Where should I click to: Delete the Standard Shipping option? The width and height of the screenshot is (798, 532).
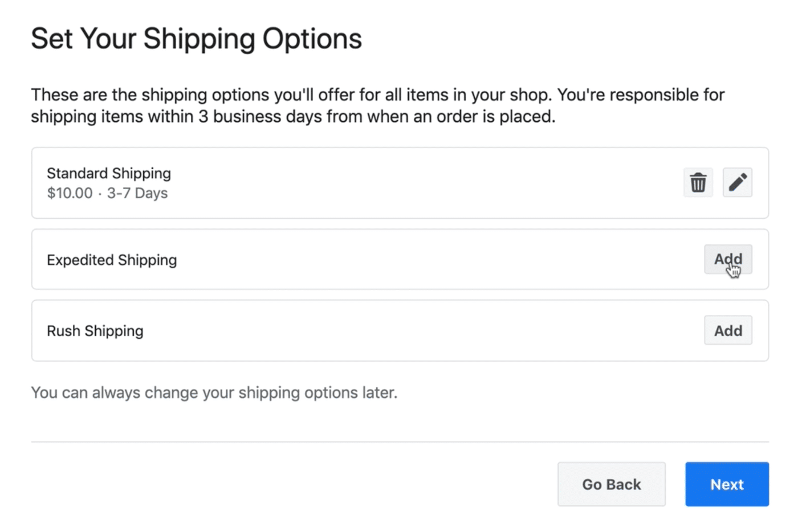pos(698,182)
